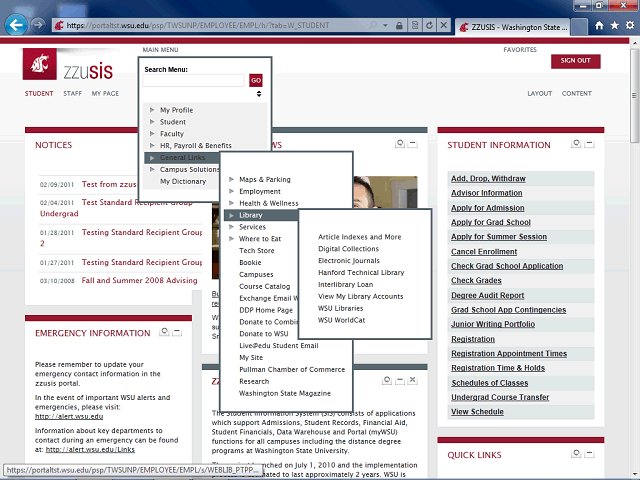This screenshot has height=480, width=640.
Task: Click the compatibility view icon in address bar
Action: pos(415,26)
